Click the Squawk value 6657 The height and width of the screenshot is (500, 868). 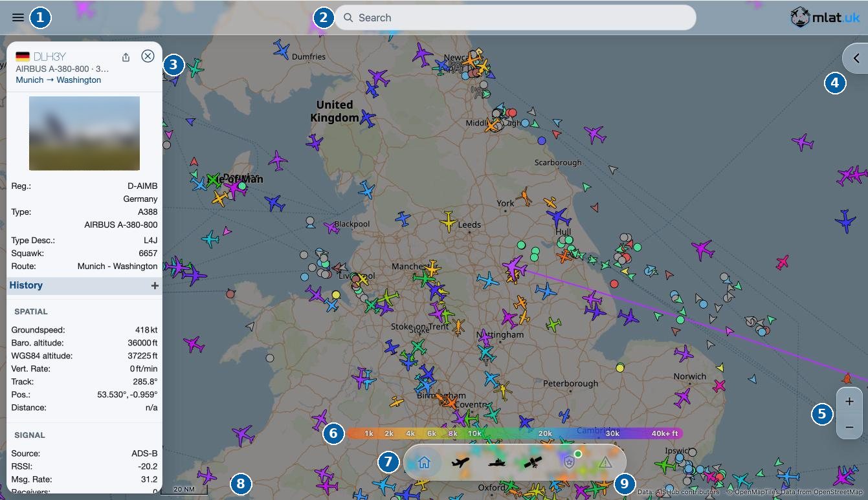coord(148,253)
